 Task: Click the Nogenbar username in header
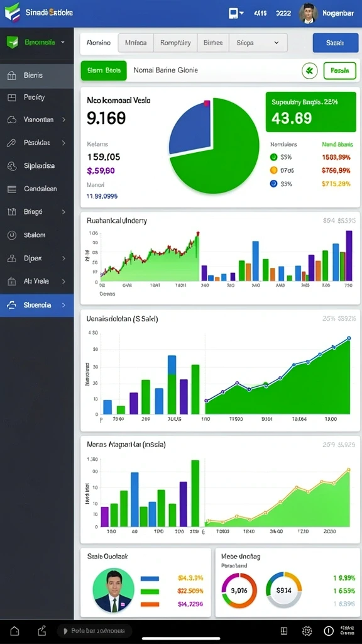[337, 13]
